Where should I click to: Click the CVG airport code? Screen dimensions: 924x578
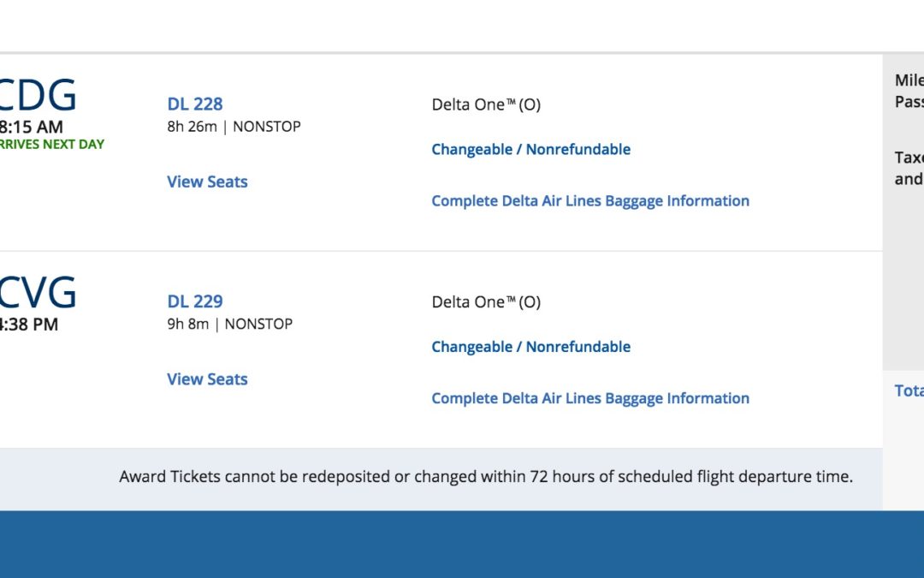38,293
